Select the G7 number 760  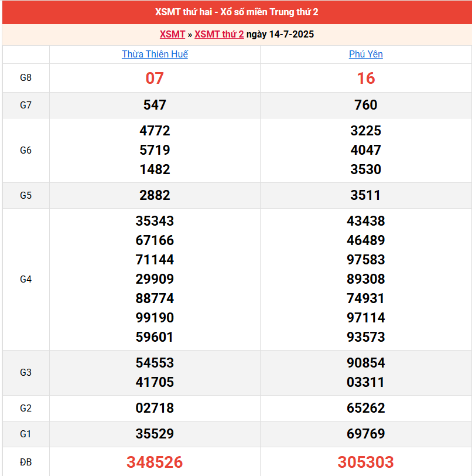(365, 105)
